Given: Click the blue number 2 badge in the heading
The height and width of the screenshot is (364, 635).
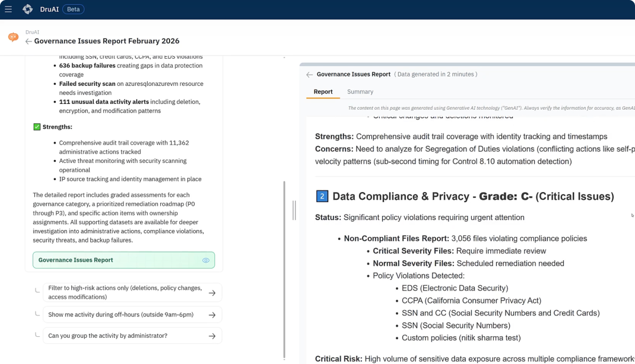Looking at the screenshot, I should point(322,196).
